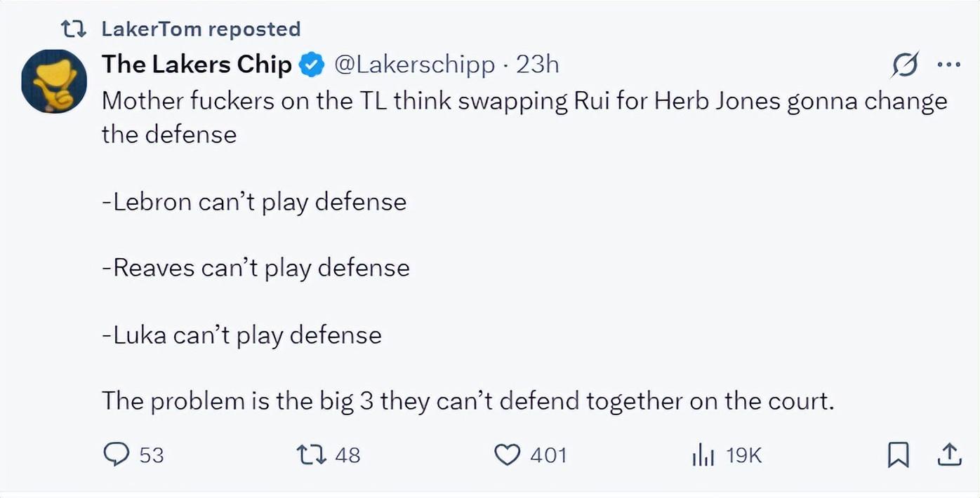Click the repost count 48
This screenshot has width=980, height=498.
pyautogui.click(x=347, y=456)
